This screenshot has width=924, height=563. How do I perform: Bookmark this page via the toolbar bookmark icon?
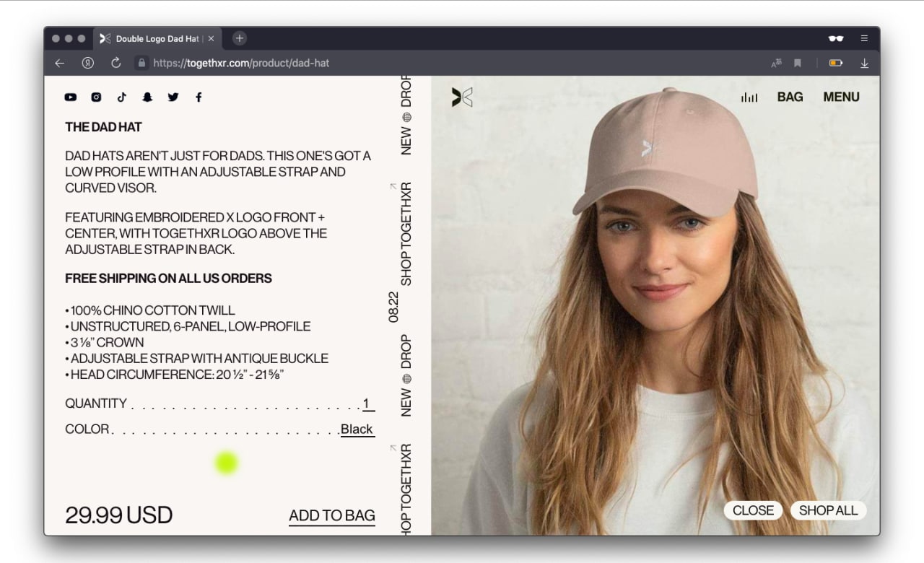pyautogui.click(x=798, y=63)
